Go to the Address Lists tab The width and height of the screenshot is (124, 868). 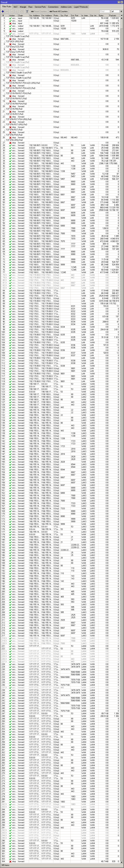66,7
